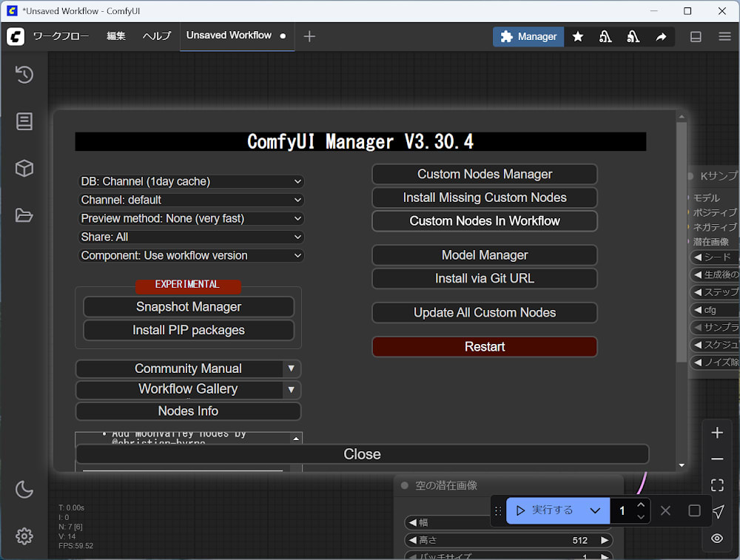The width and height of the screenshot is (740, 560).
Task: Open Preview method dropdown
Action: (x=191, y=218)
